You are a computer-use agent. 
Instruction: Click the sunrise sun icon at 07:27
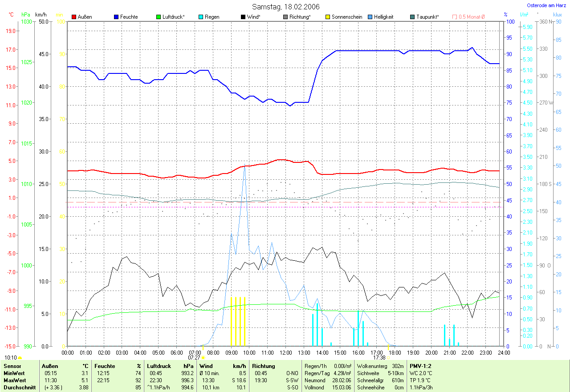click(203, 357)
